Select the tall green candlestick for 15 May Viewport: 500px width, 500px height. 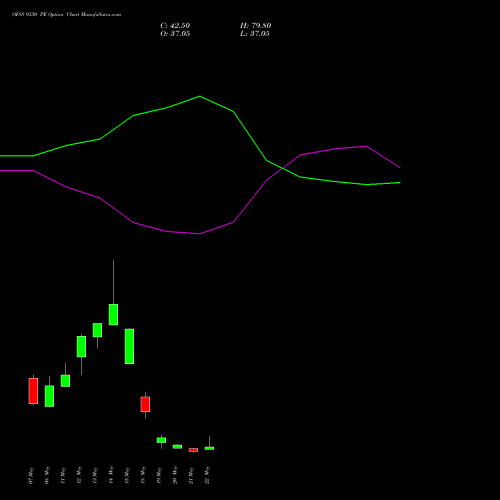(129, 346)
